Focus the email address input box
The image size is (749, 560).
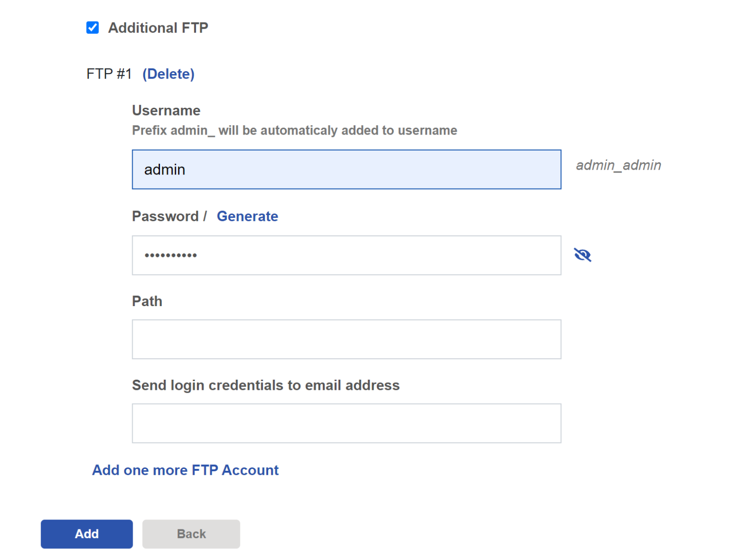point(346,423)
